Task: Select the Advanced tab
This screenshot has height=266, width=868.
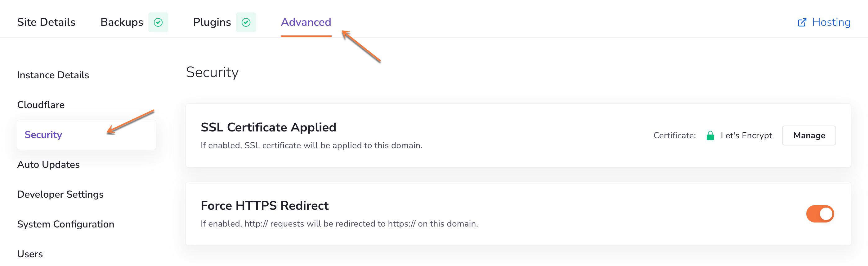Action: [x=306, y=22]
